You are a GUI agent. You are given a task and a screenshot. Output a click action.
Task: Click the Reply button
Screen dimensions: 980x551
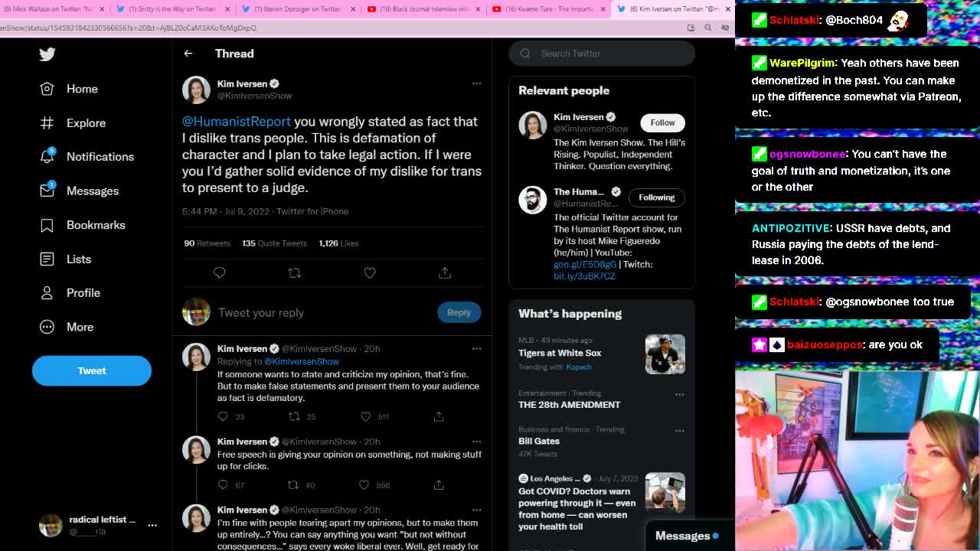pyautogui.click(x=459, y=312)
